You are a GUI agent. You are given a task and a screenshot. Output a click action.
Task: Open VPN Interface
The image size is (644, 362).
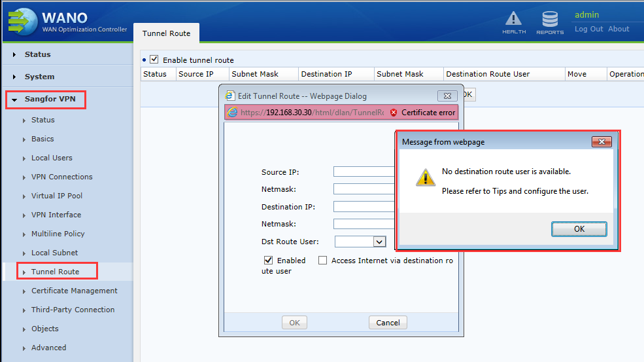(x=56, y=214)
